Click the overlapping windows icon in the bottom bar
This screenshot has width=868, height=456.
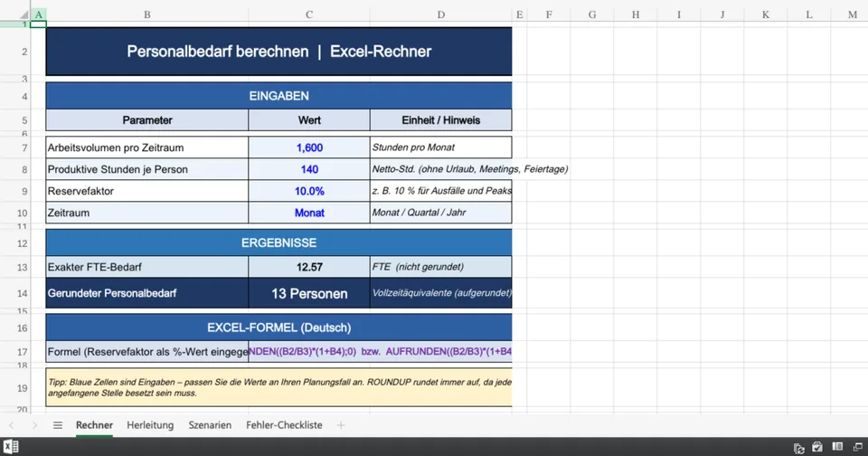(x=857, y=447)
